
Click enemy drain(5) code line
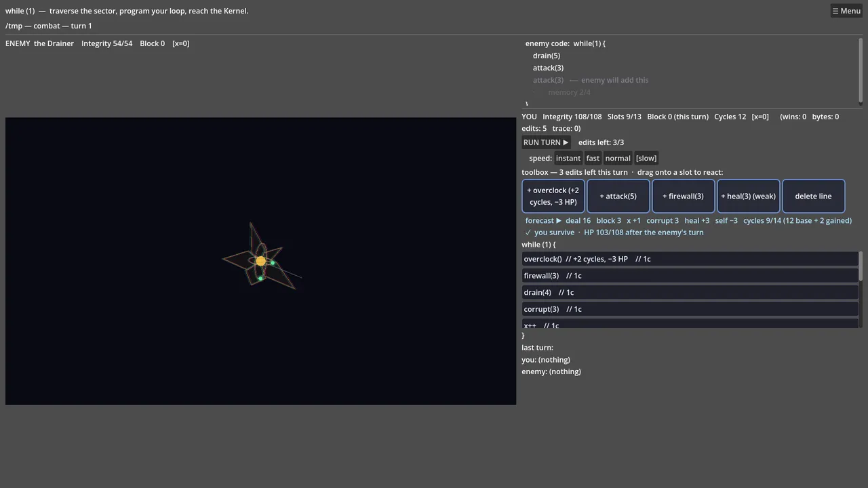(x=547, y=56)
